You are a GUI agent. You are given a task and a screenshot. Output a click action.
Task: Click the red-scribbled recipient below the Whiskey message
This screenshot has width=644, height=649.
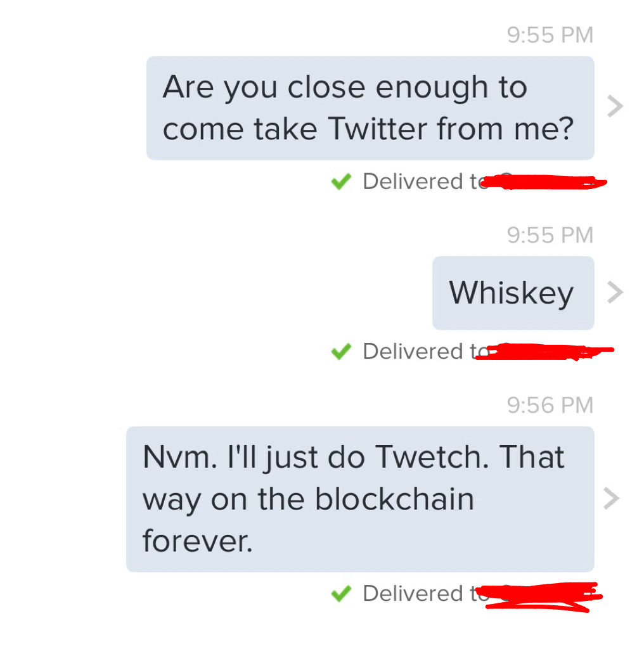coord(544,350)
